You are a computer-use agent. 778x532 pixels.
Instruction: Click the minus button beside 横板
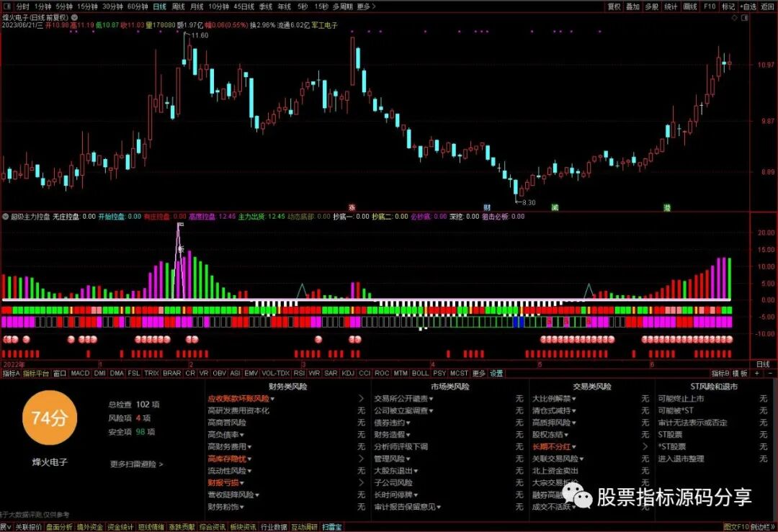click(770, 373)
